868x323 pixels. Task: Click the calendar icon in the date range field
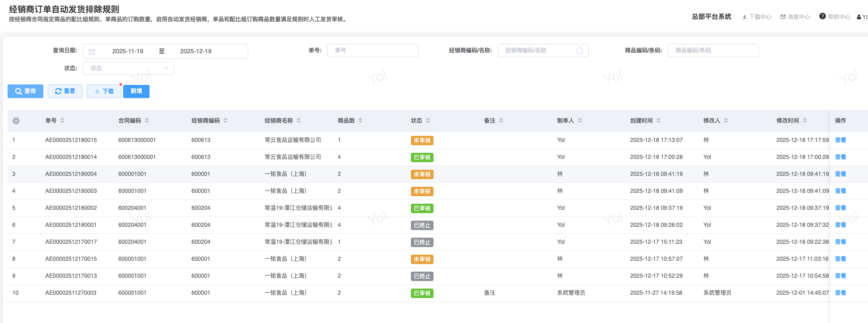click(92, 51)
